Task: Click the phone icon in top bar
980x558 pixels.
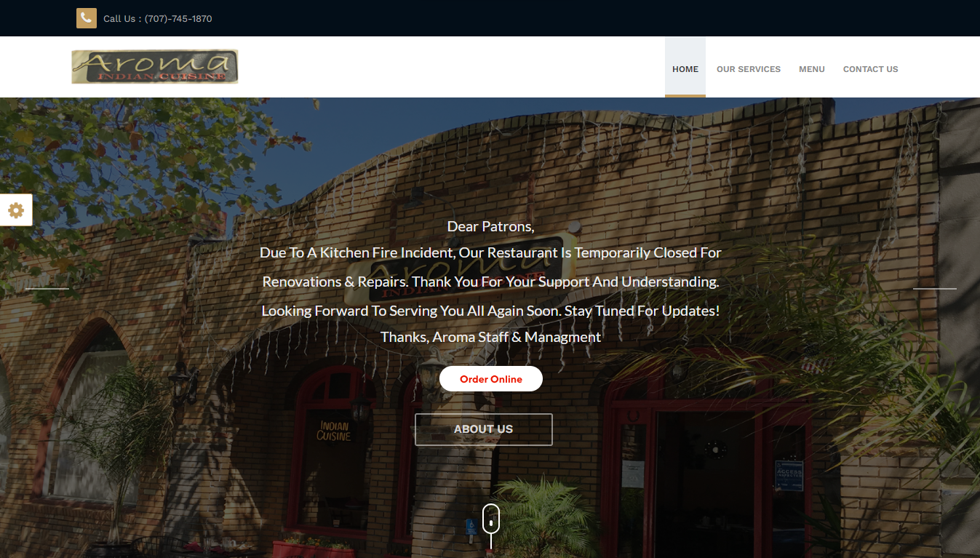Action: [x=87, y=18]
